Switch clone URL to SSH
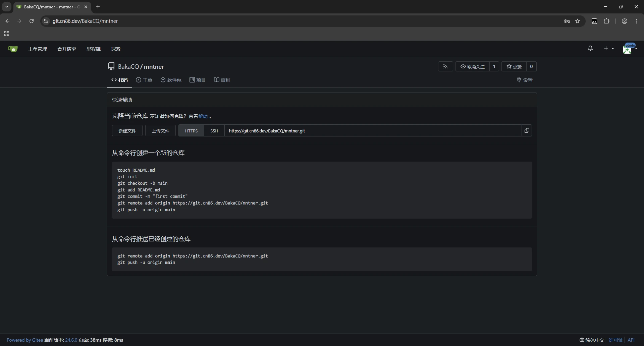The image size is (644, 346). (x=214, y=131)
